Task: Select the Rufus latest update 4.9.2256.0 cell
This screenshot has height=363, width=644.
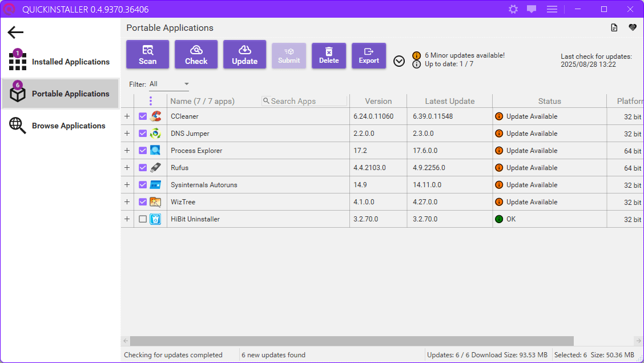Action: pyautogui.click(x=450, y=168)
